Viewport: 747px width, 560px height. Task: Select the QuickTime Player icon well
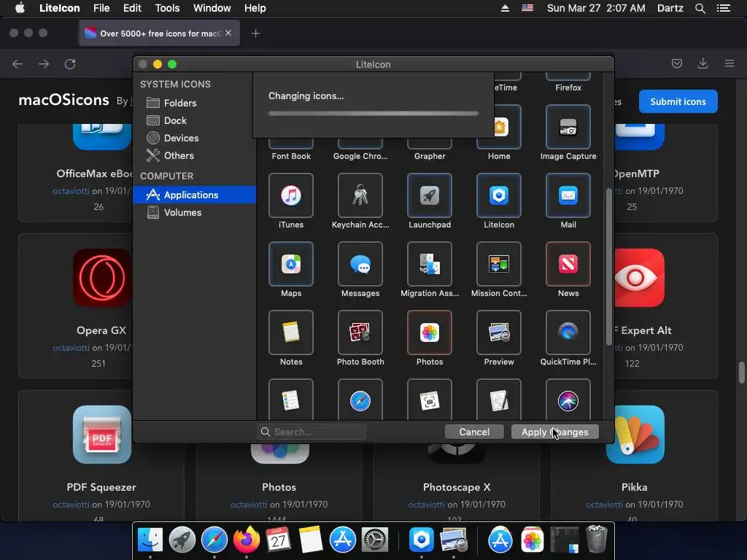[568, 332]
